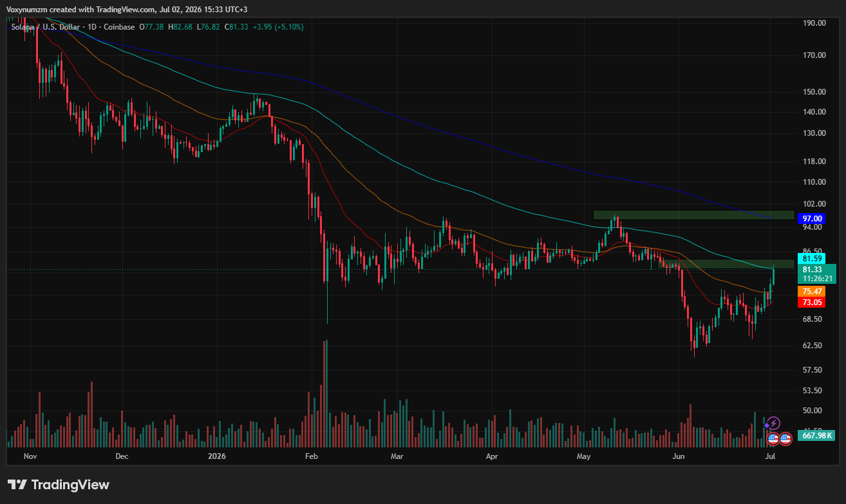Click the 140.00 price axis label
Screen dimensions: 846x504
point(814,111)
